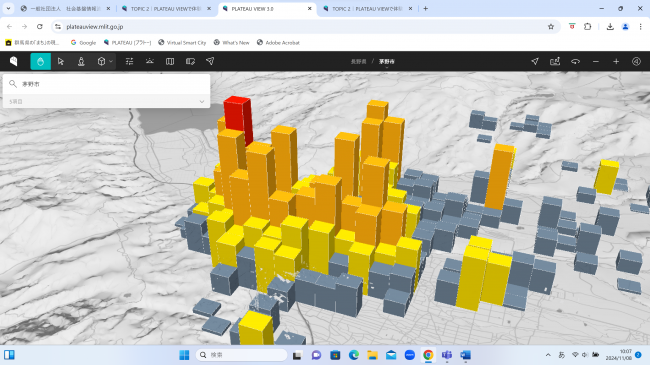Switch to the last TOPIC 2 tab

point(367,8)
